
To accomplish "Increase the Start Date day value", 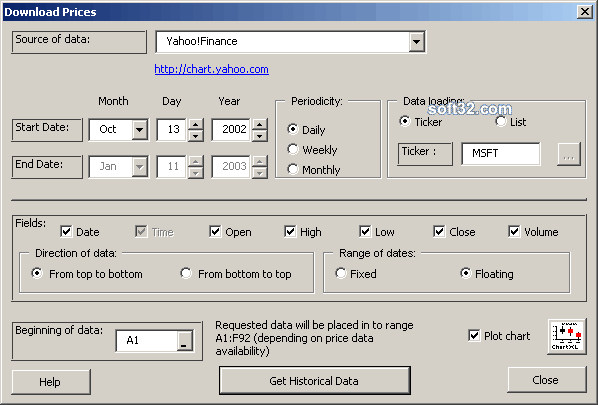I will click(195, 124).
